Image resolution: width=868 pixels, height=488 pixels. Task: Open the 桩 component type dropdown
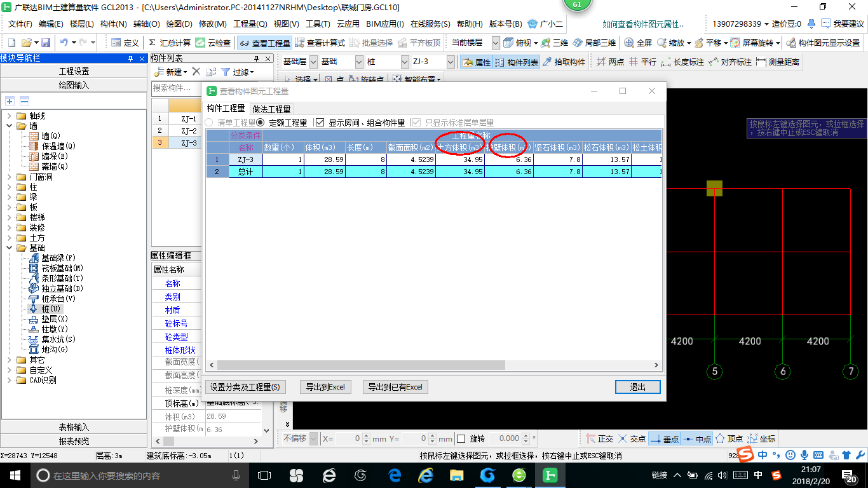405,62
